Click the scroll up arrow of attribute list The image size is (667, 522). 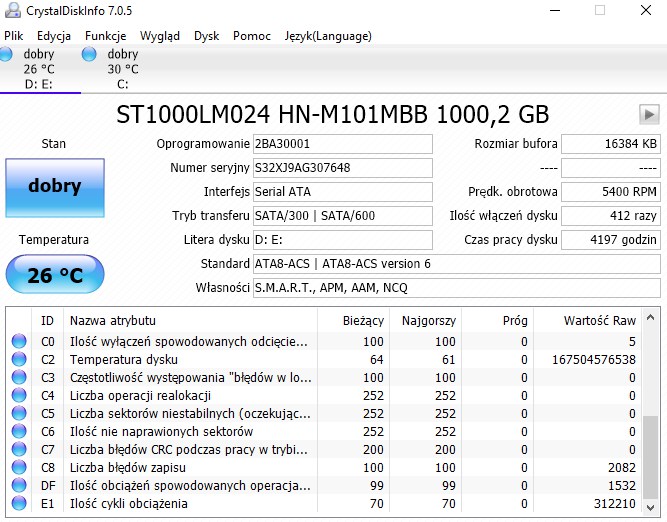click(650, 317)
